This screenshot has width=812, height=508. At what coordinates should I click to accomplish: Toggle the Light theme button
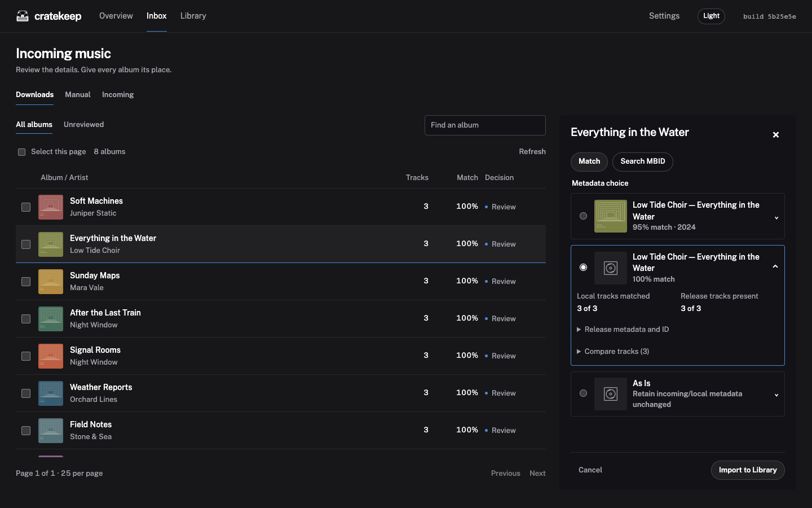711,16
